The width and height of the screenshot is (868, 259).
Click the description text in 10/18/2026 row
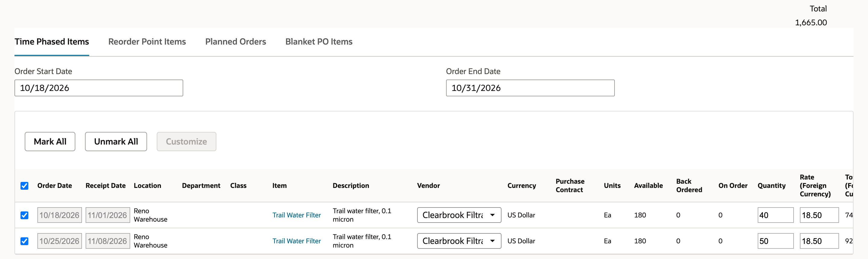pos(362,215)
